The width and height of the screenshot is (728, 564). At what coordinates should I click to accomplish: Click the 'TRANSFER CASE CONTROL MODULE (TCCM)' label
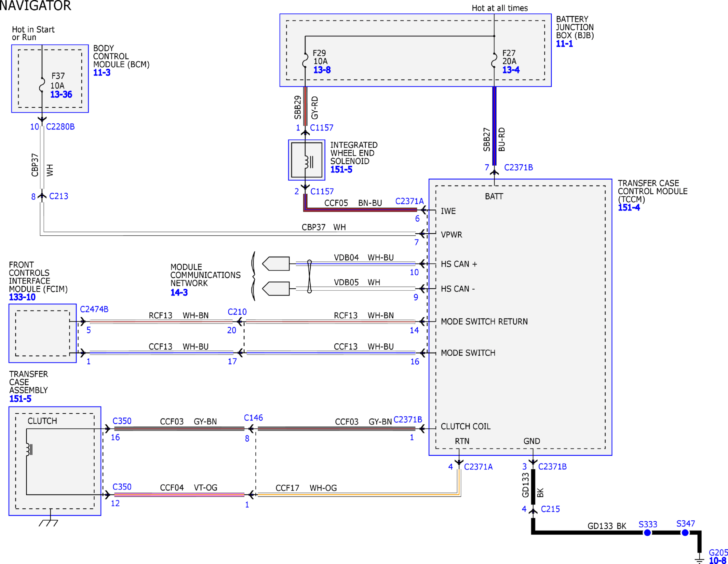[652, 191]
